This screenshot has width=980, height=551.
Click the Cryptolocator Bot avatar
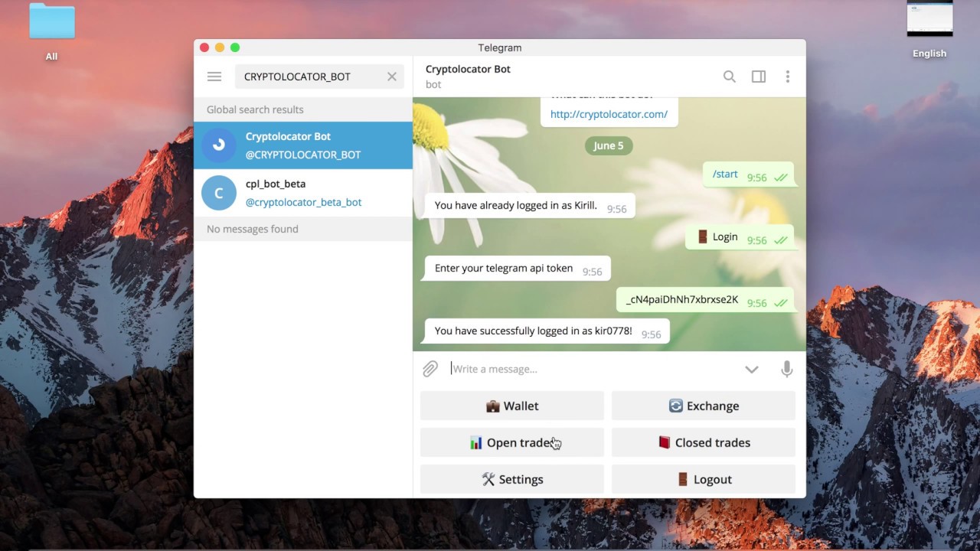(219, 145)
